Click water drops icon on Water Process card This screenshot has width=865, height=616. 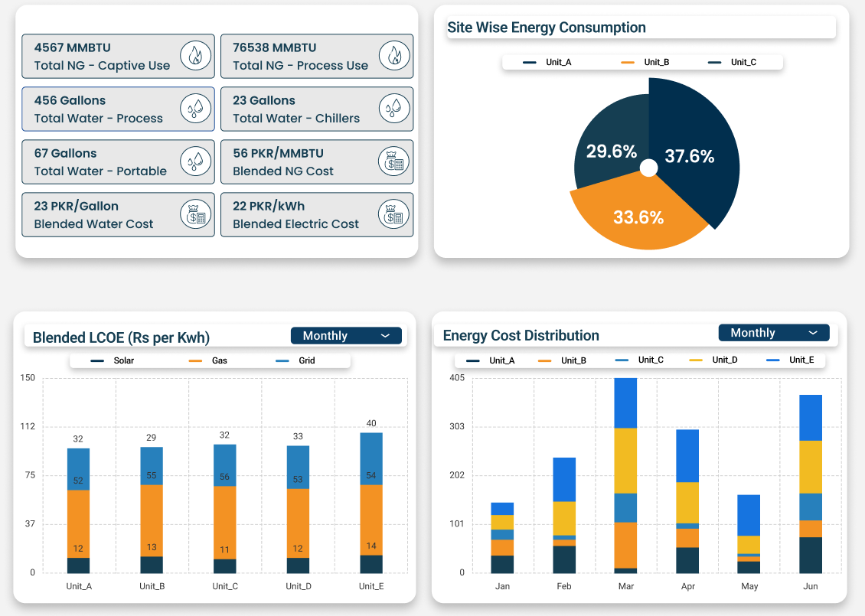coord(196,109)
